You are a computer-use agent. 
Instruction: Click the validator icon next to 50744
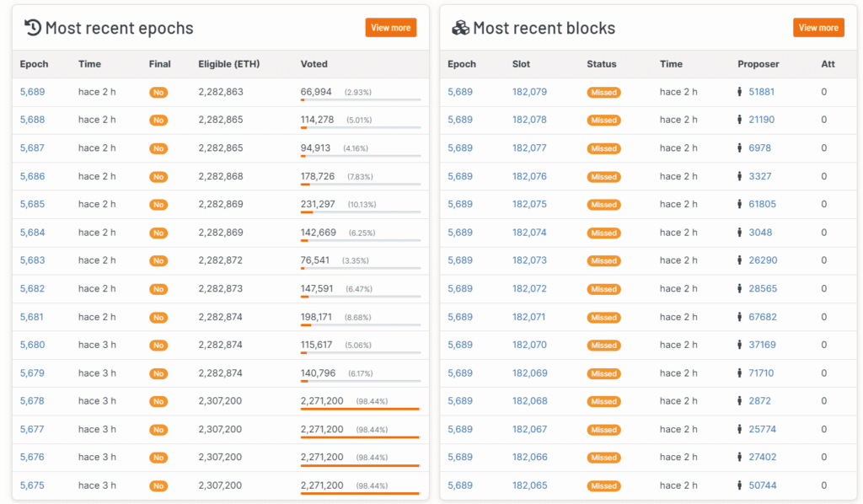pos(739,485)
